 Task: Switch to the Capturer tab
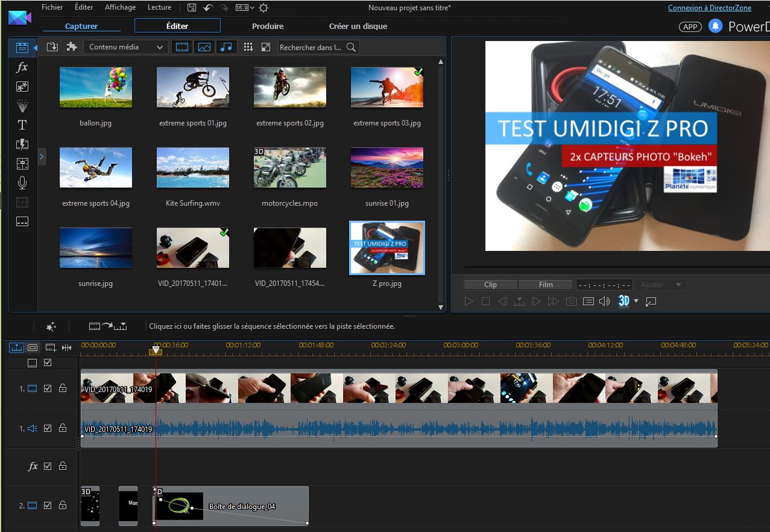point(81,26)
